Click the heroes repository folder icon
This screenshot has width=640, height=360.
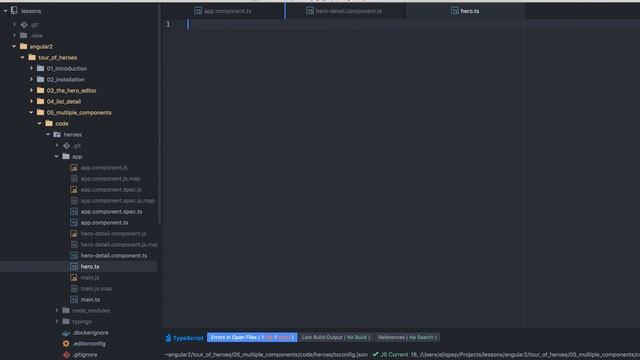coord(58,134)
